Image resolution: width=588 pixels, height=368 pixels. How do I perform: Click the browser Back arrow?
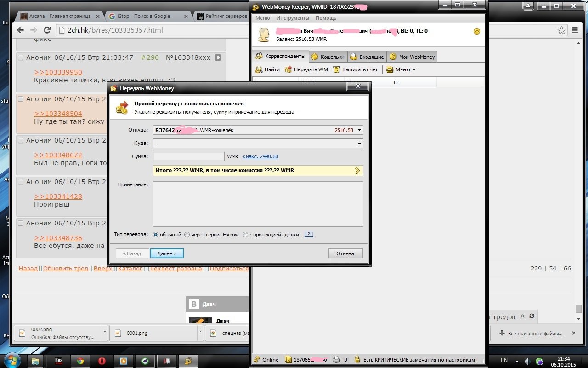coord(20,30)
